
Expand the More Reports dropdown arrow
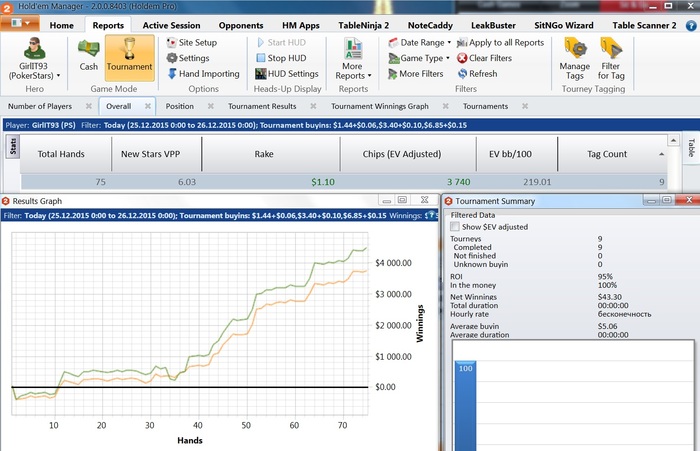[370, 76]
